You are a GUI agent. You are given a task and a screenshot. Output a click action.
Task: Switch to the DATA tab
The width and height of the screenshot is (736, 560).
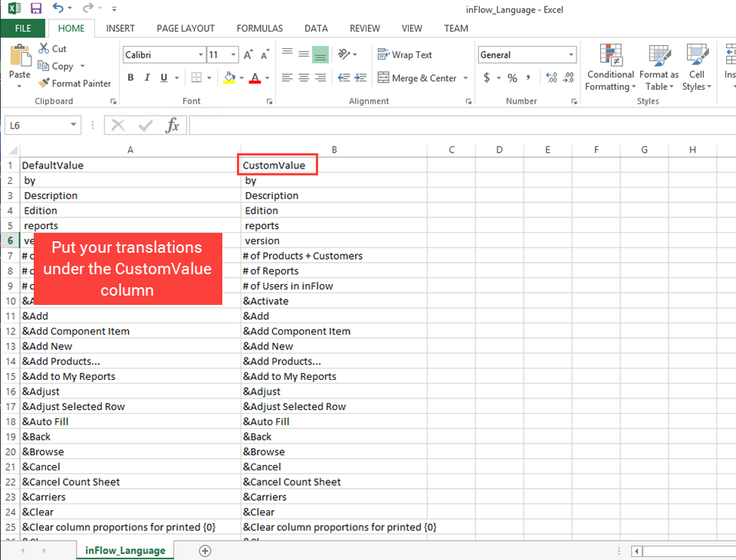click(x=316, y=28)
